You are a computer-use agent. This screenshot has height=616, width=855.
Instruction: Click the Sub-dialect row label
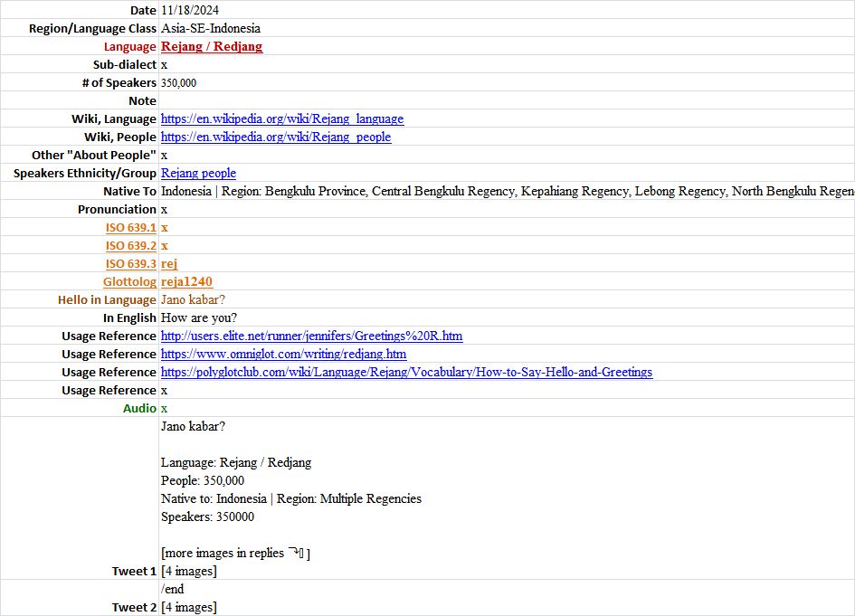[x=125, y=64]
